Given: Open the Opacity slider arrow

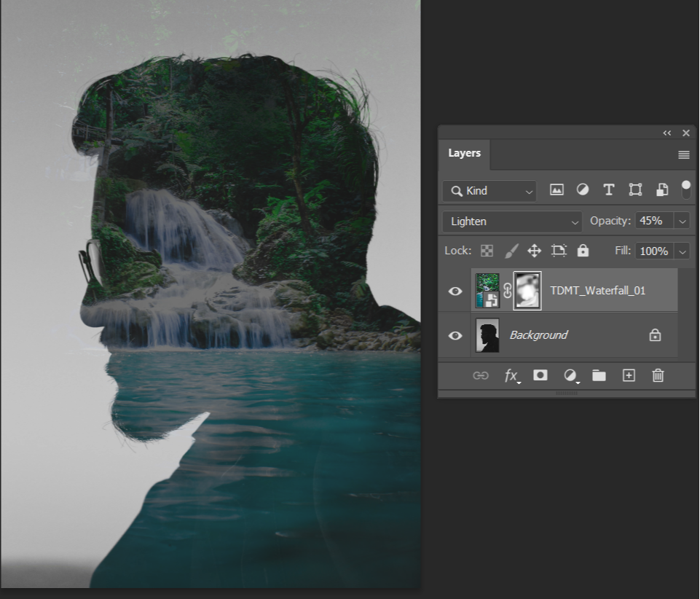Looking at the screenshot, I should (682, 221).
